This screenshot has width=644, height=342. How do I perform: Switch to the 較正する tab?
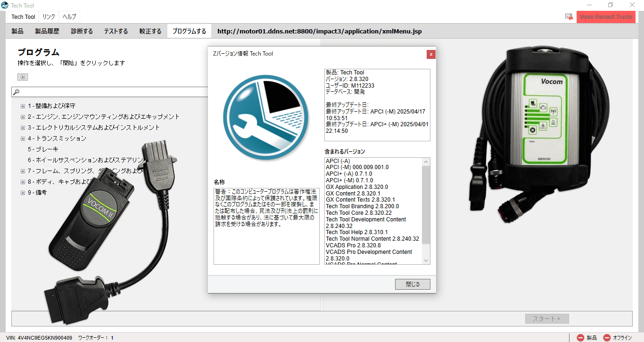pos(150,32)
